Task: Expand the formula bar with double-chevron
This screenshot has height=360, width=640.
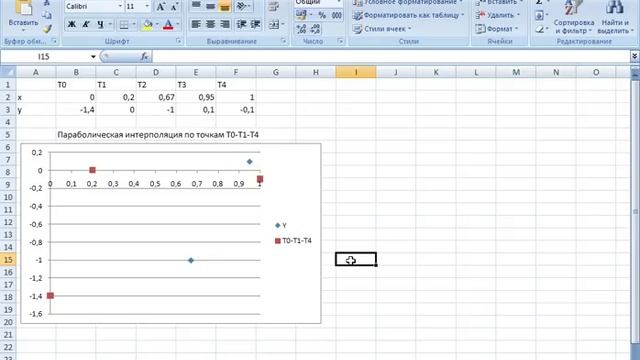Action: point(634,56)
